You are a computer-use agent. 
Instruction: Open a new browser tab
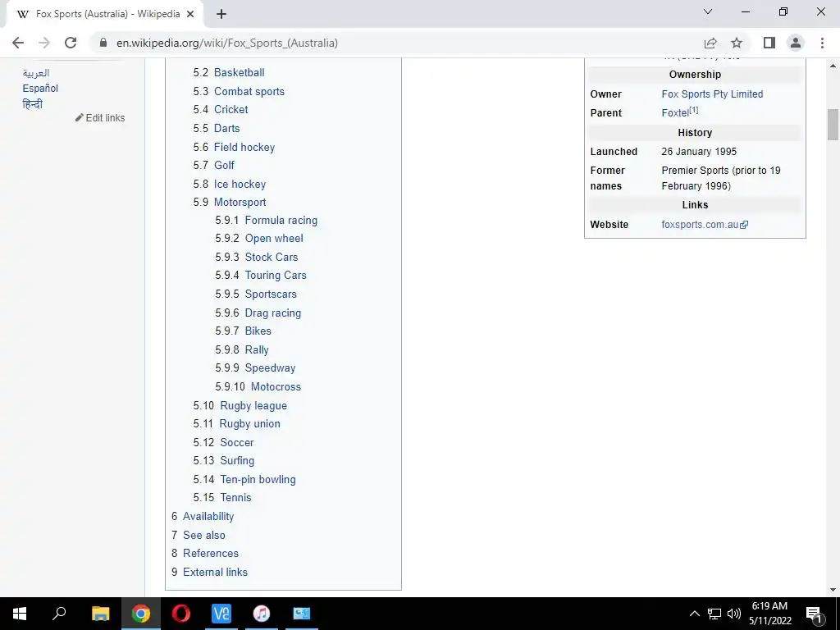[x=221, y=14]
